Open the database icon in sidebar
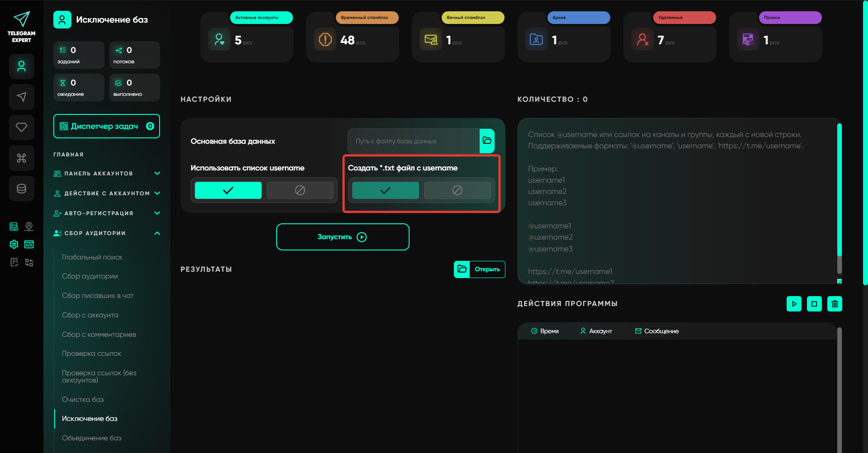 tap(21, 189)
